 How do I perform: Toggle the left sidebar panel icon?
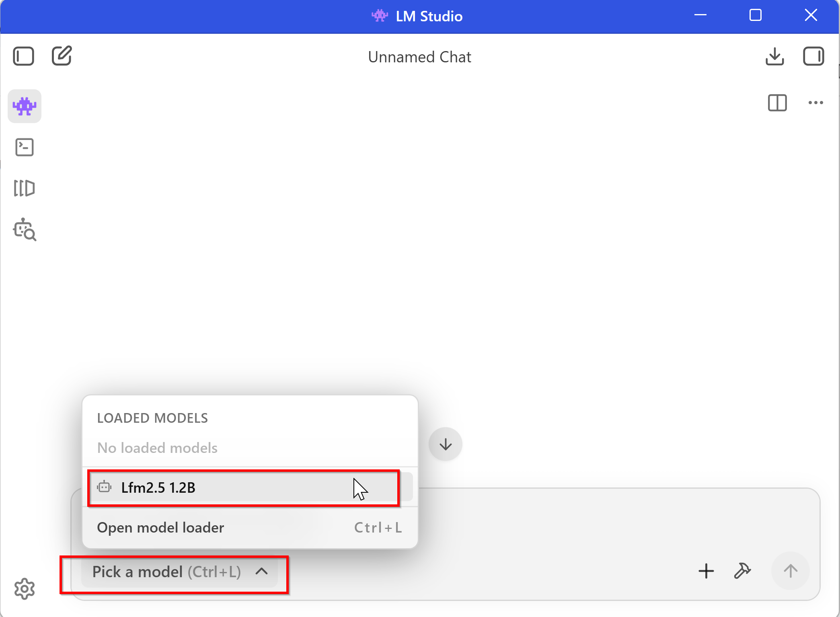click(23, 56)
